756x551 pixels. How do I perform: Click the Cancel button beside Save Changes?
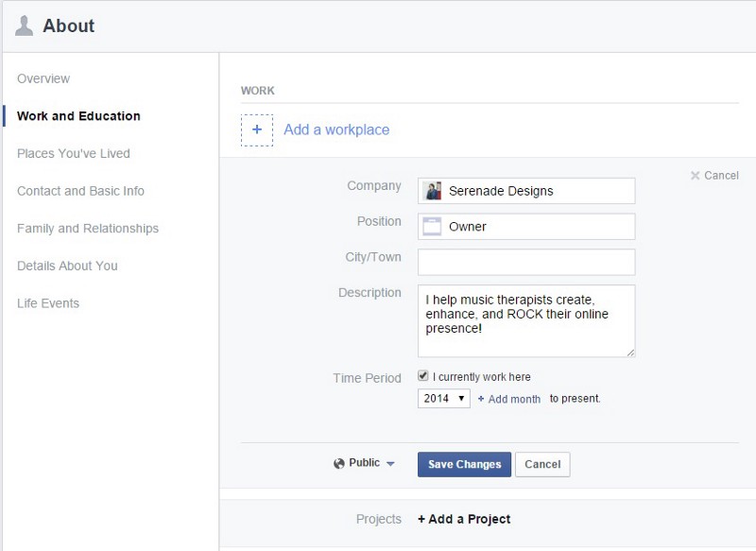point(542,464)
